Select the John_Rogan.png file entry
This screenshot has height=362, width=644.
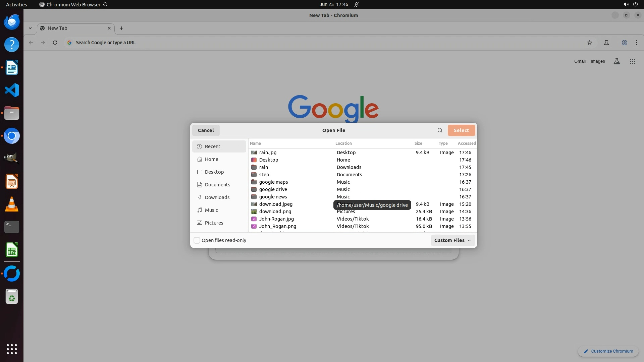(277, 226)
